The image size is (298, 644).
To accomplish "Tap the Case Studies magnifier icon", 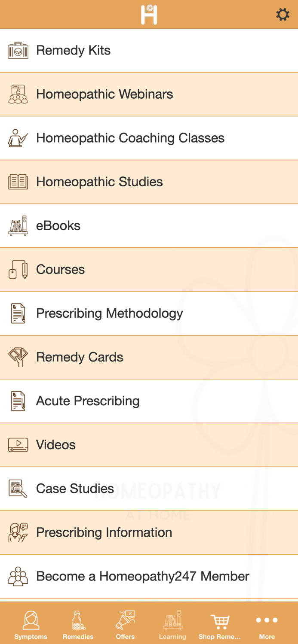I will click(x=17, y=489).
